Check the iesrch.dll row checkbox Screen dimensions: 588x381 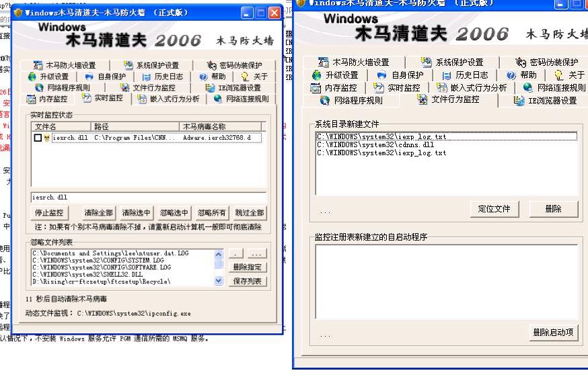[38, 138]
